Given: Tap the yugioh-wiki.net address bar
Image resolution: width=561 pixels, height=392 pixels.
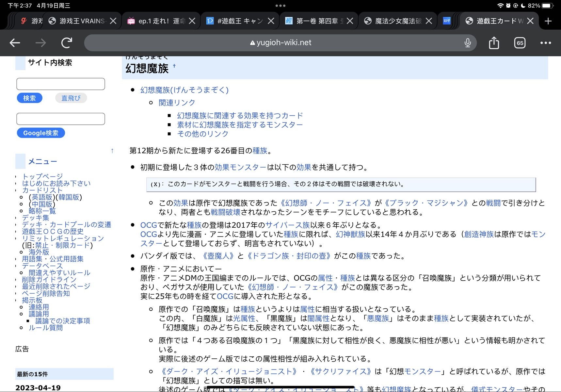Looking at the screenshot, I should pos(280,43).
